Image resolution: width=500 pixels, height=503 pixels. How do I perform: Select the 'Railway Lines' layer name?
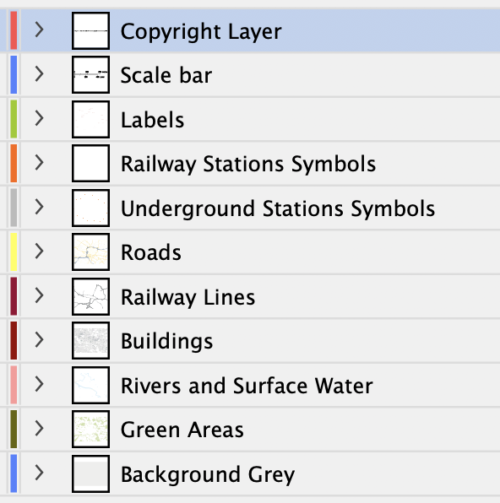click(188, 297)
